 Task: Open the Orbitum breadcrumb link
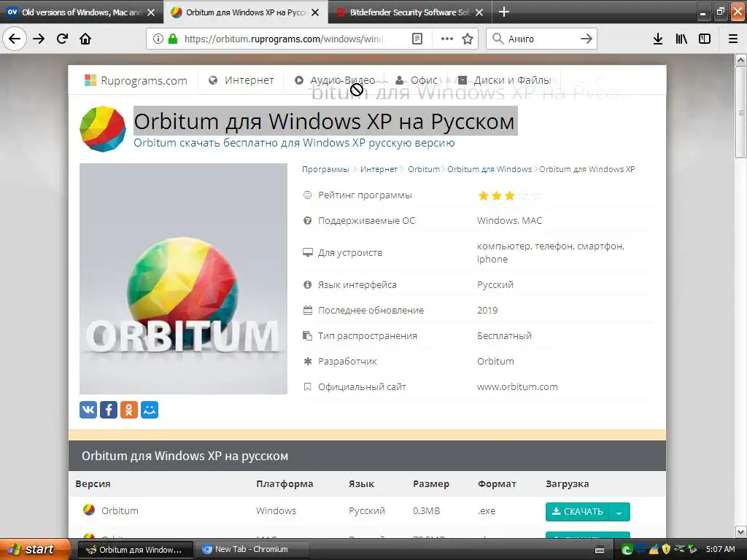tap(424, 169)
